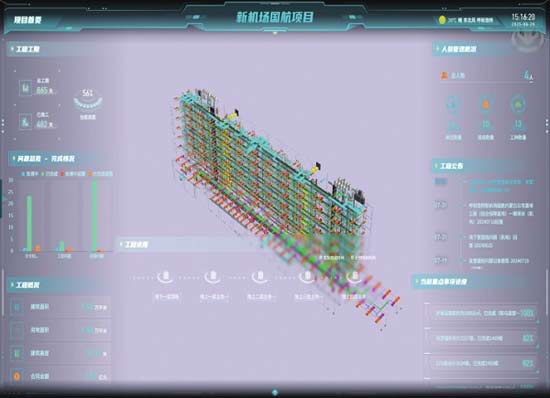Toggle the blue series in chart legend

[29, 174]
